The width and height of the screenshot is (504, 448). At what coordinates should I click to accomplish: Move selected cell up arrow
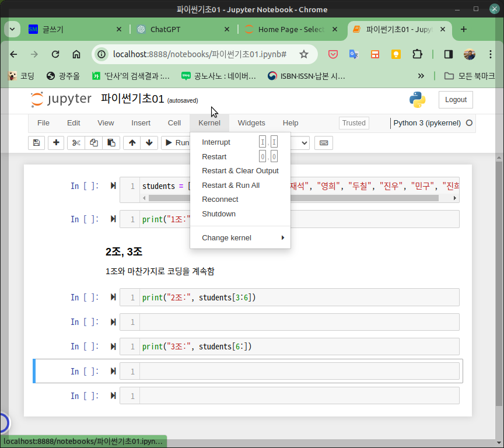click(x=132, y=143)
